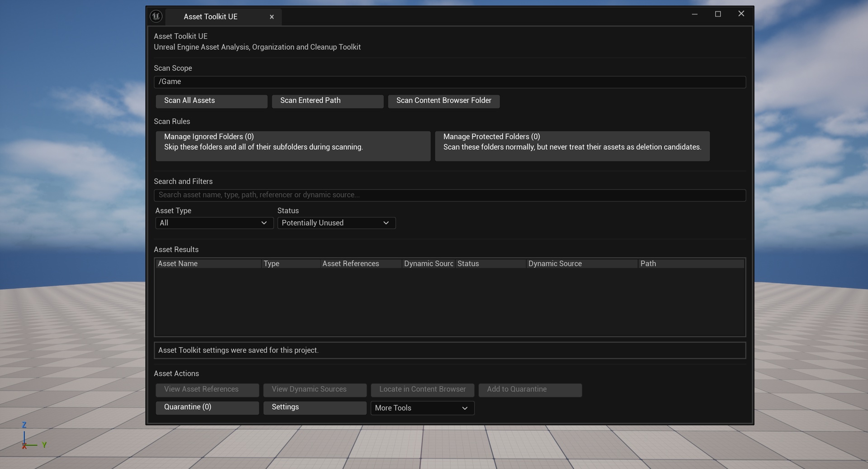
Task: Minimize the Asset Toolkit window
Action: click(x=694, y=14)
